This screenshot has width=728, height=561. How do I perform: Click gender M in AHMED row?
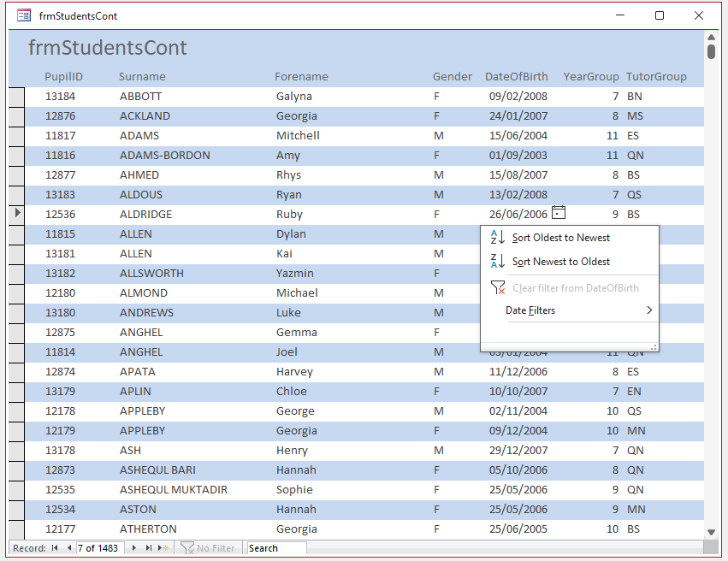[x=439, y=175]
